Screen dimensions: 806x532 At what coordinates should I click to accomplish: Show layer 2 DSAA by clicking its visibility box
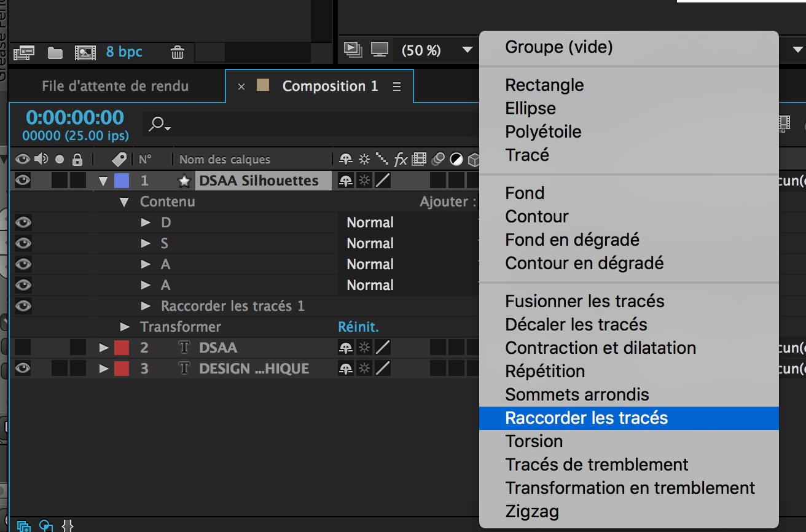[23, 348]
